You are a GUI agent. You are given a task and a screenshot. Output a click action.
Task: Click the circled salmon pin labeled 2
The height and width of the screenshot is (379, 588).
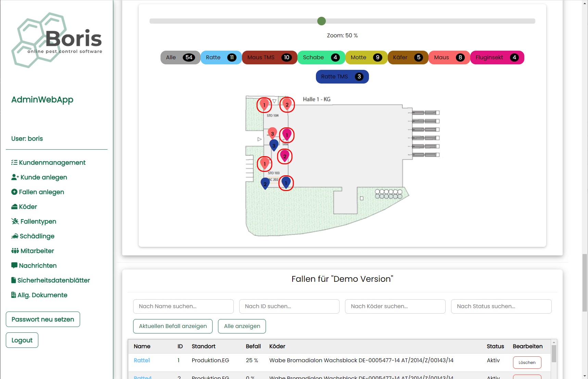click(287, 104)
